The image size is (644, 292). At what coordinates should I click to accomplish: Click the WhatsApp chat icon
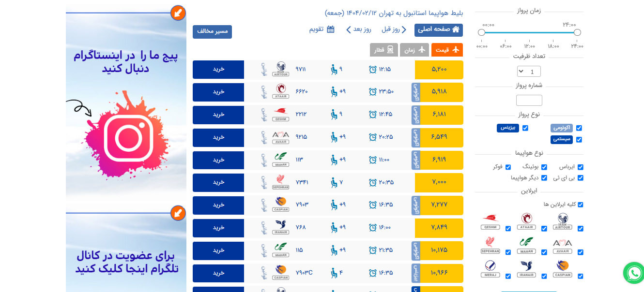click(x=634, y=273)
